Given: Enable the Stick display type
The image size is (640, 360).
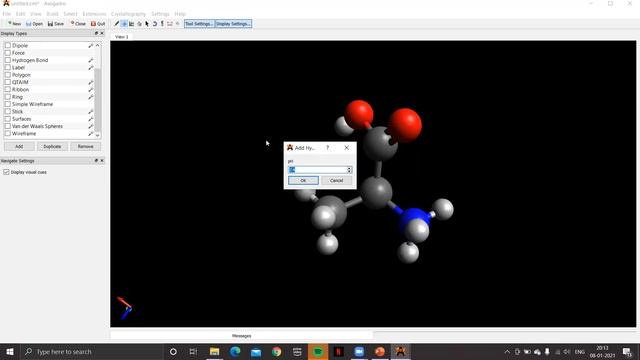Looking at the screenshot, I should tap(8, 112).
